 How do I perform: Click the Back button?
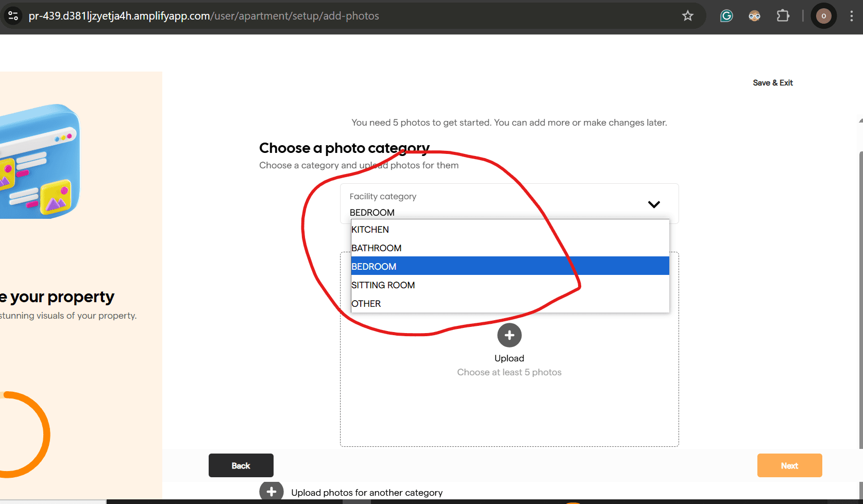[x=241, y=465]
